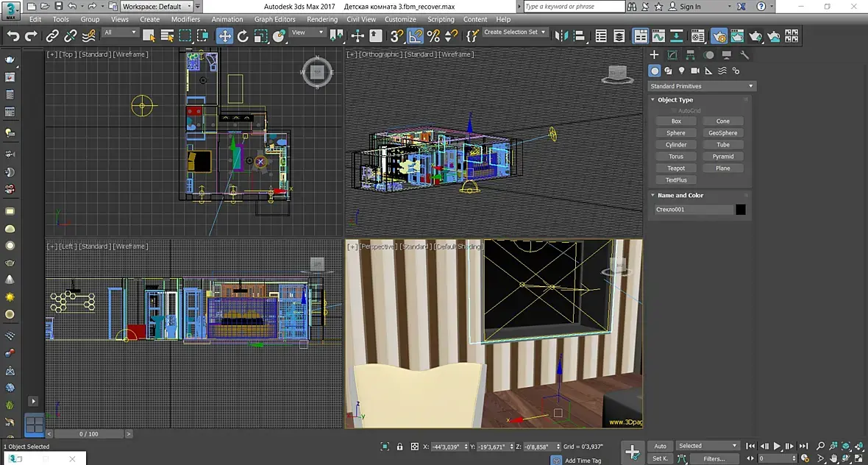Open the Utilities wrench panel
Viewport: 868px width, 465px height.
[744, 55]
